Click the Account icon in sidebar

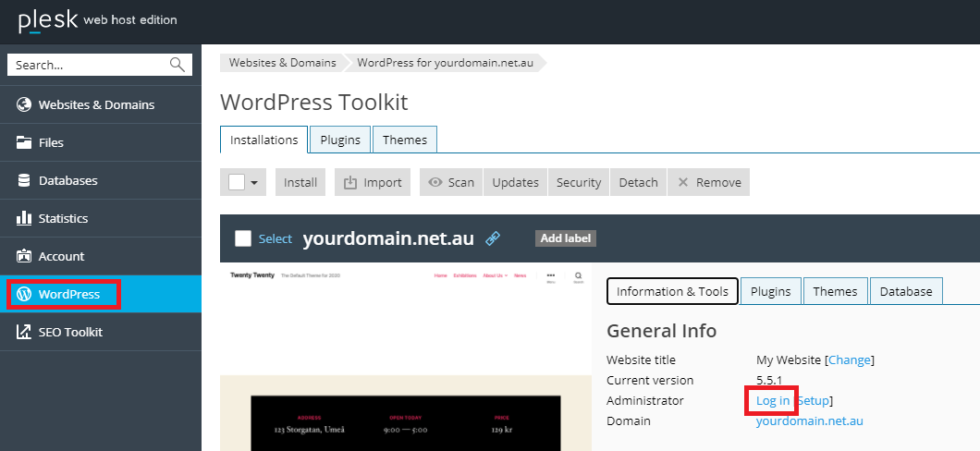tap(24, 256)
